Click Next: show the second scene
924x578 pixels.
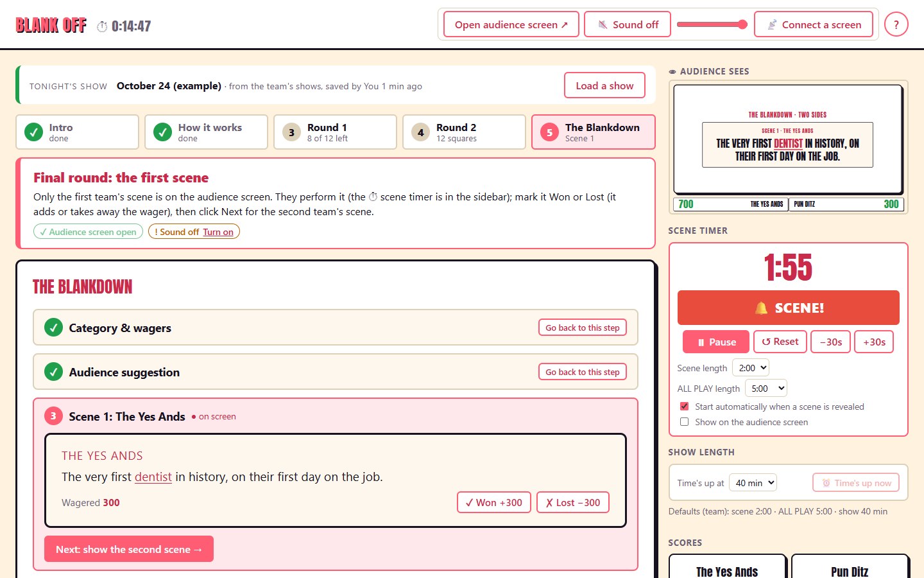[x=129, y=549]
